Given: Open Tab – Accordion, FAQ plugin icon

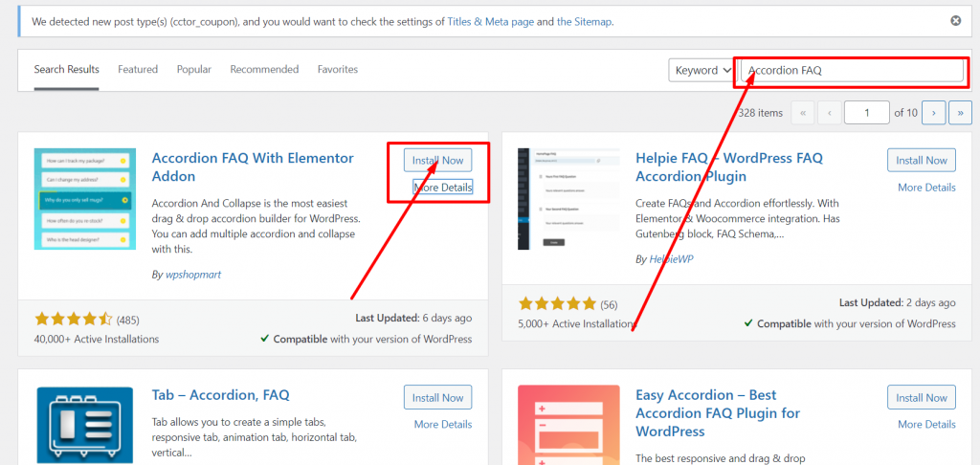Looking at the screenshot, I should click(x=85, y=425).
